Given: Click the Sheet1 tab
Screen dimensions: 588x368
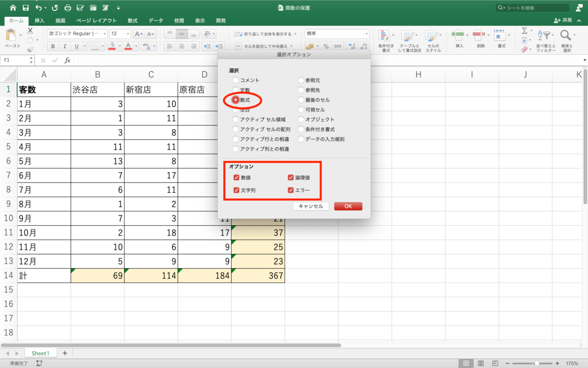Looking at the screenshot, I should pyautogui.click(x=40, y=353).
